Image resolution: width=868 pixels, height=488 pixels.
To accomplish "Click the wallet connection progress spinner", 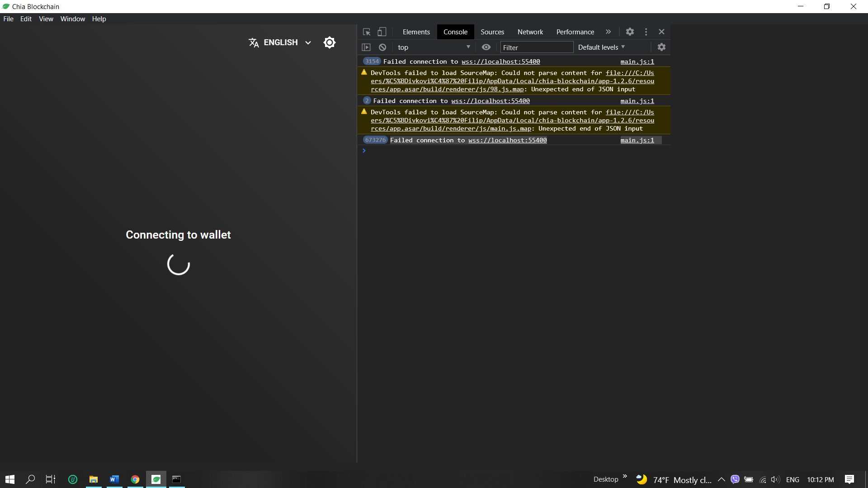I will [x=178, y=265].
